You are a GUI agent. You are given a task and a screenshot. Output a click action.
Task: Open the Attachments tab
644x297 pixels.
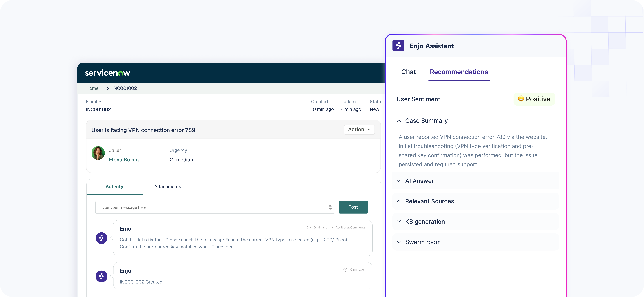pos(167,187)
